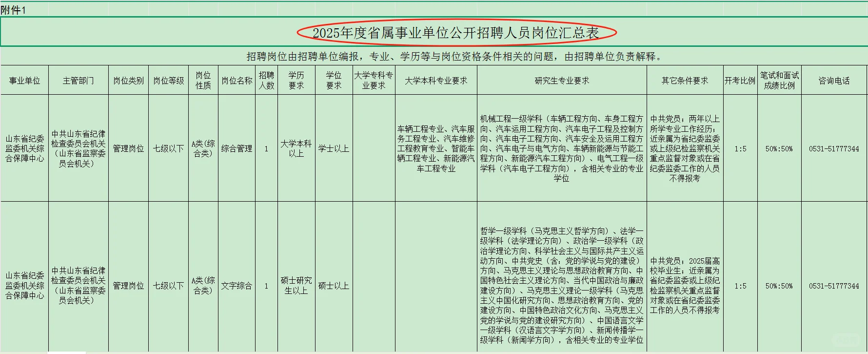Image resolution: width=868 pixels, height=354 pixels.
Task: Click the '大学专科专业要求' column header
Action: pos(374,81)
